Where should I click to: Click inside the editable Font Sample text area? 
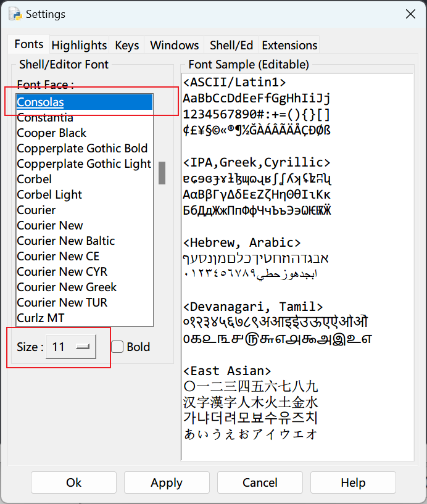(x=297, y=266)
